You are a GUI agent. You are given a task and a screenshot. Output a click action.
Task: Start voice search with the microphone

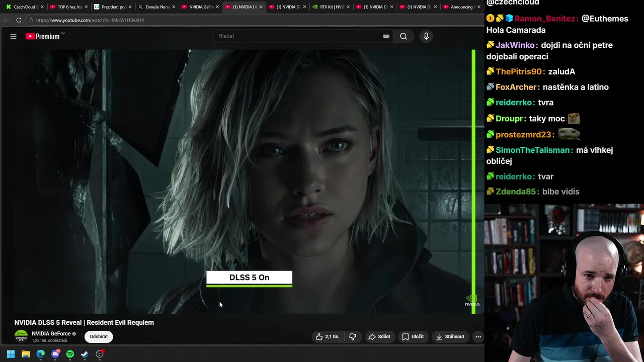(426, 36)
